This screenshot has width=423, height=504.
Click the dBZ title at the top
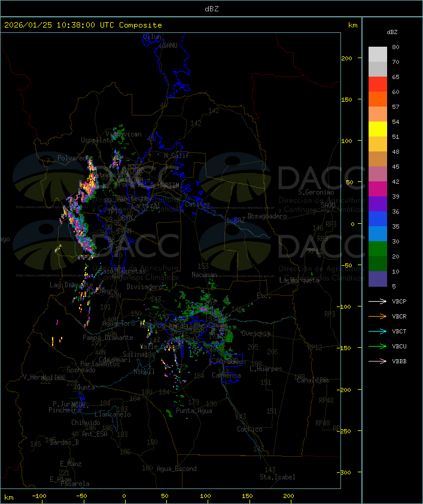[x=211, y=8]
